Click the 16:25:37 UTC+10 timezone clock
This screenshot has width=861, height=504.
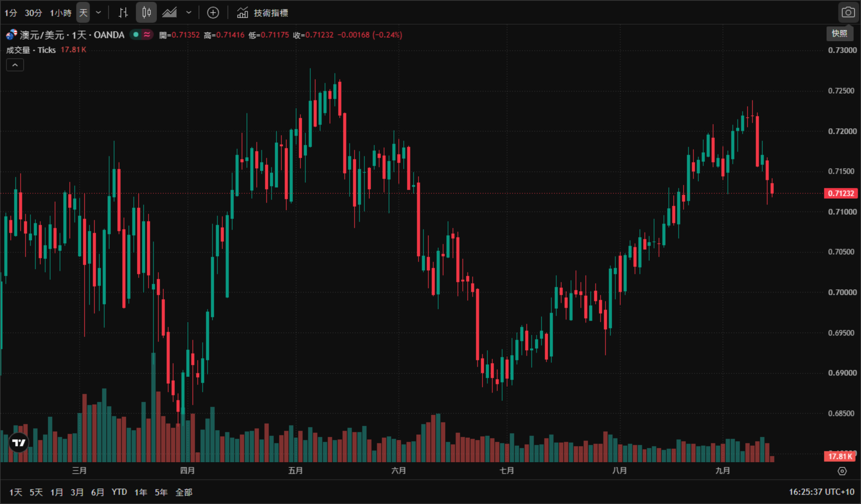click(x=821, y=492)
